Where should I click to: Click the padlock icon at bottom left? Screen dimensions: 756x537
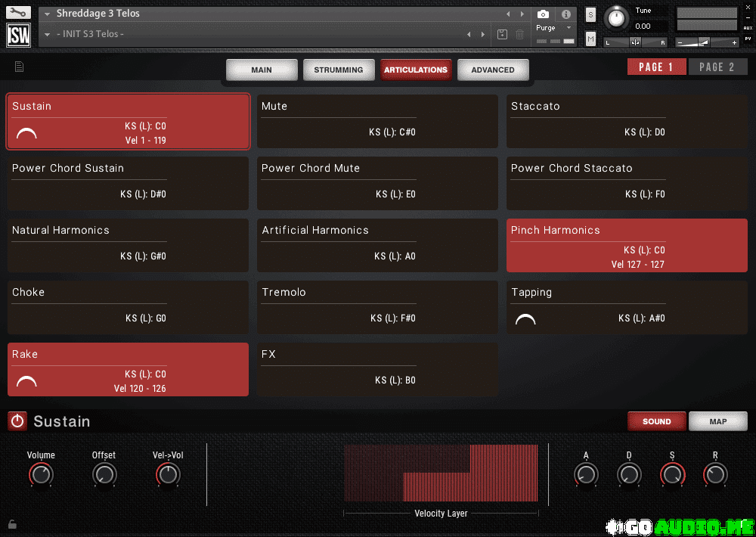tap(12, 523)
